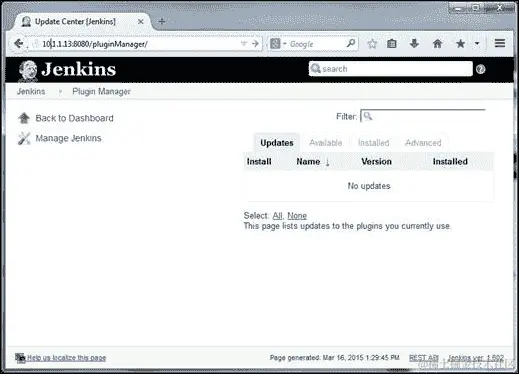Switch to the Updates tab
This screenshot has width=519, height=374.
click(277, 143)
